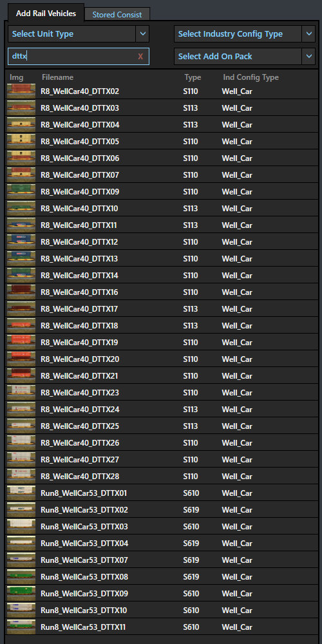Image resolution: width=322 pixels, height=644 pixels.
Task: Select R8_WellCar40_DTTX26 filename
Action: pyautogui.click(x=80, y=443)
